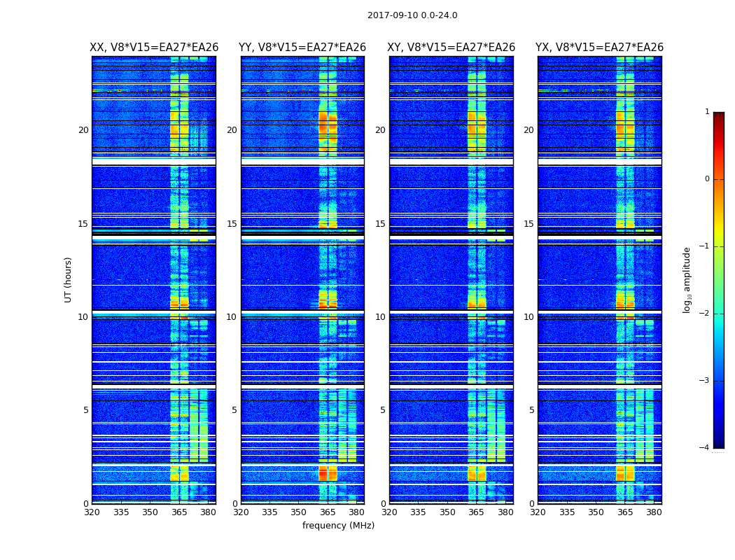Click the 10 hour tick beside YY panel
Screen dimensions: 735x560
point(232,317)
